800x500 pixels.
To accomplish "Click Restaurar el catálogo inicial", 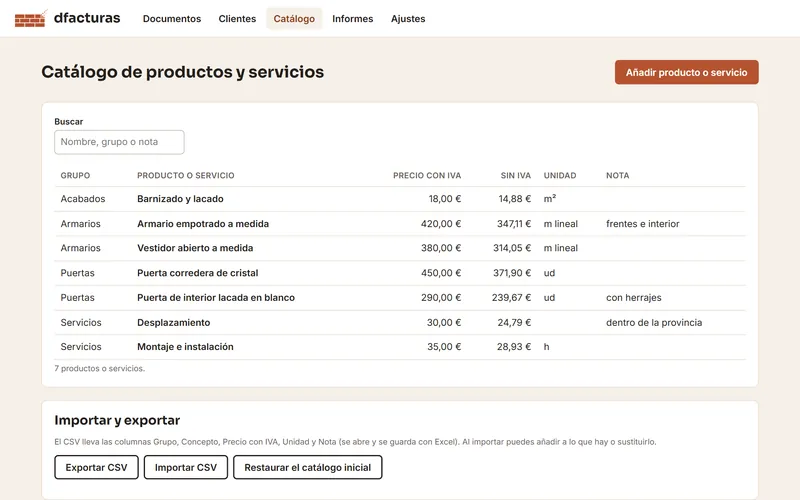I will (308, 467).
